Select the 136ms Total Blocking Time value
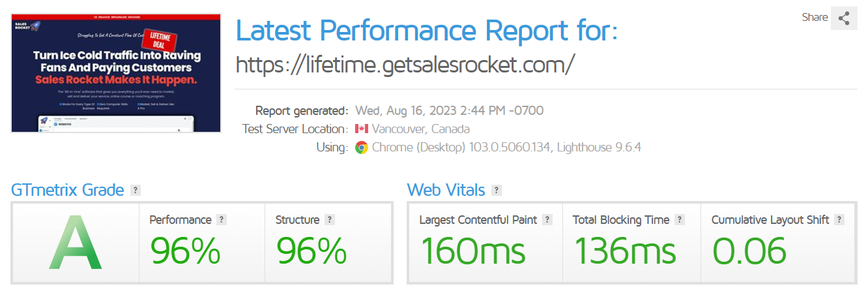The width and height of the screenshot is (868, 295). 625,251
